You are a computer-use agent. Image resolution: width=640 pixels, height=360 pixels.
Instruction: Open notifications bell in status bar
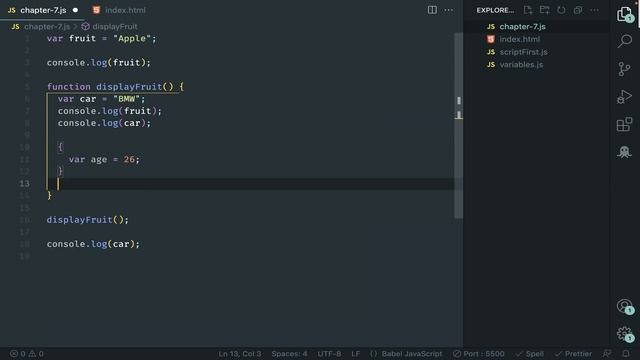tap(626, 353)
